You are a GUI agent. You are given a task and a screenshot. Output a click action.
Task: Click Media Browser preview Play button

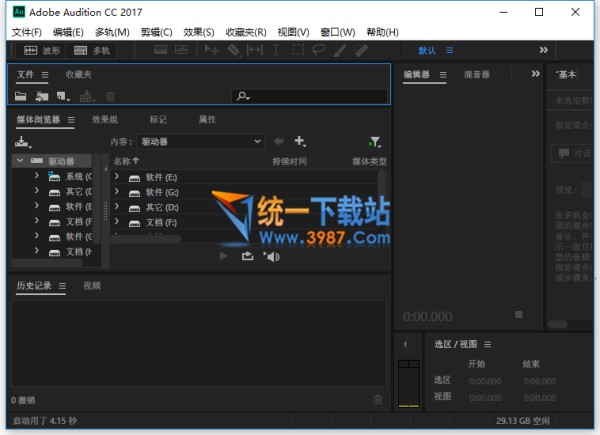[x=223, y=256]
